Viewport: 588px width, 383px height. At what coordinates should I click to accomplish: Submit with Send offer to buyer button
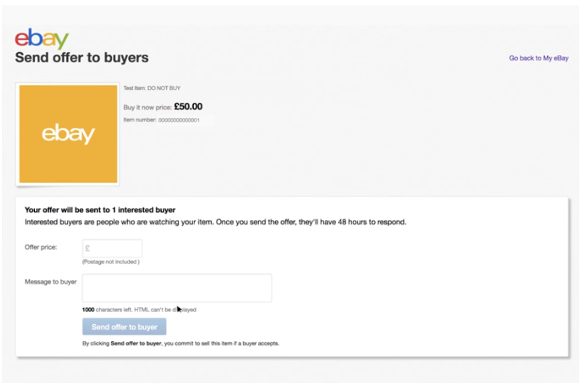pyautogui.click(x=124, y=327)
